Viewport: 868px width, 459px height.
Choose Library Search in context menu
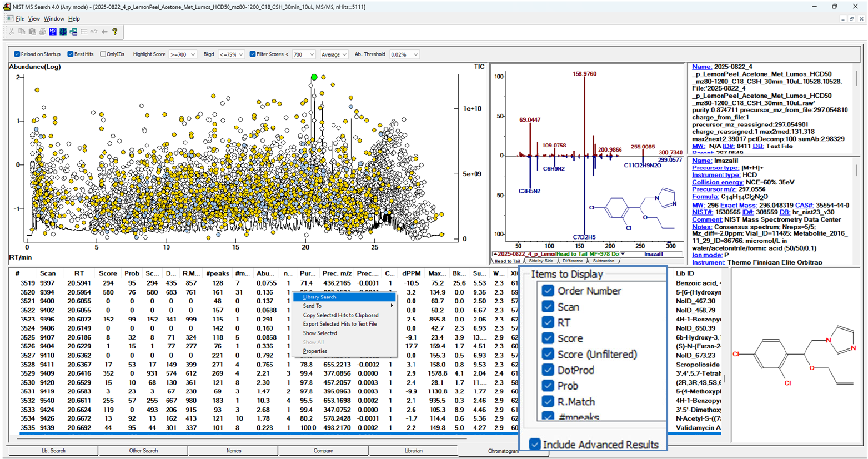pos(344,297)
